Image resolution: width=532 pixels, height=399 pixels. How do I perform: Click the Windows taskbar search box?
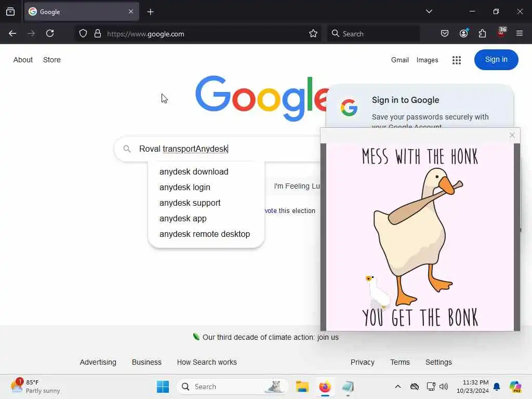coord(232,387)
